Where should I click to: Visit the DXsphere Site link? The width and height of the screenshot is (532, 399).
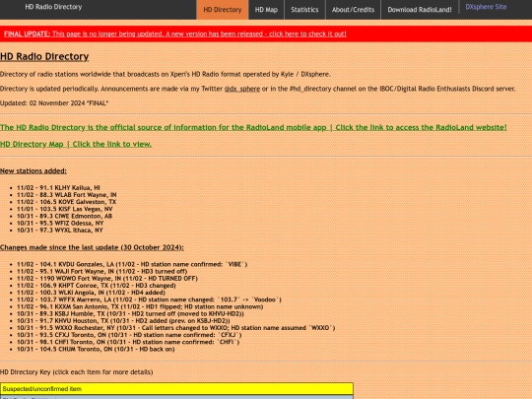pos(486,7)
